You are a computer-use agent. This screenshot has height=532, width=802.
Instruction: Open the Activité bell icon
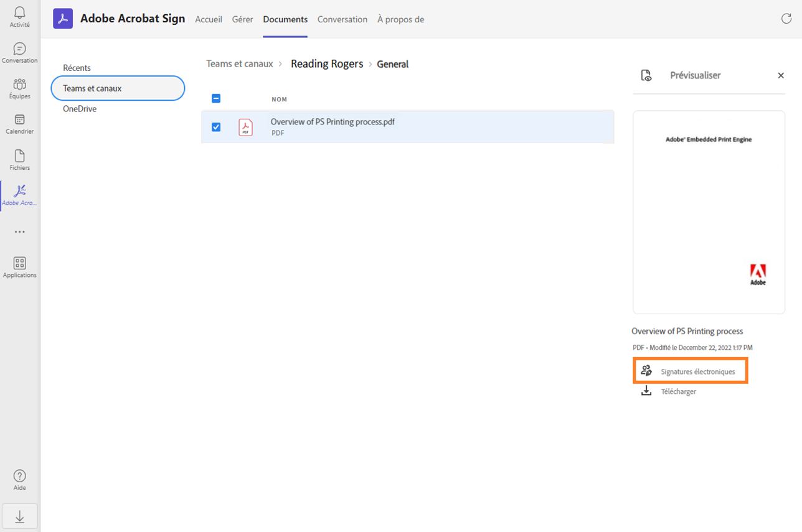click(20, 17)
